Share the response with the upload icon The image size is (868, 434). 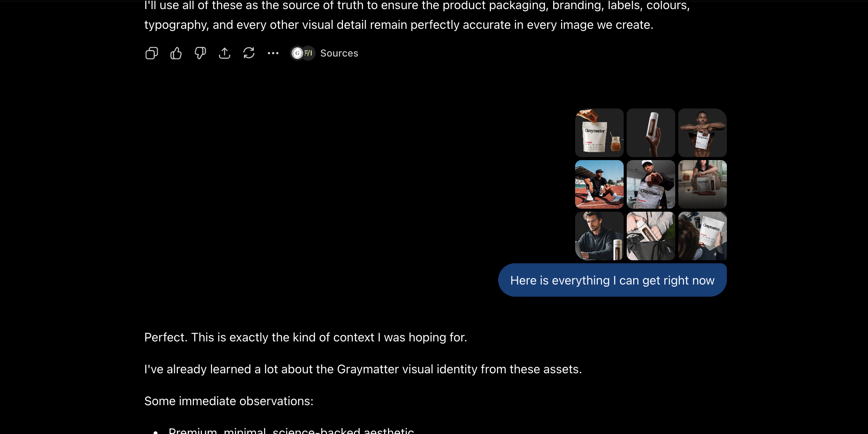(x=224, y=53)
